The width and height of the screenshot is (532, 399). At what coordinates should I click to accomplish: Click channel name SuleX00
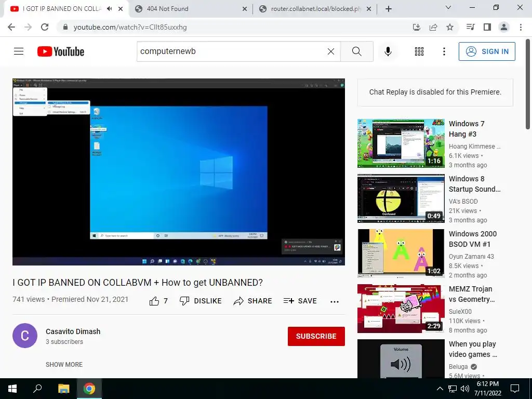[460, 312]
